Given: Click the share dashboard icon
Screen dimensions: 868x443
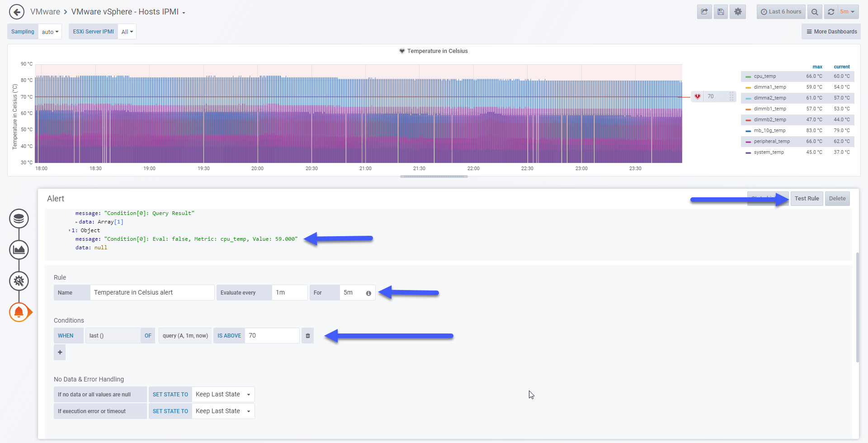Looking at the screenshot, I should pyautogui.click(x=704, y=12).
